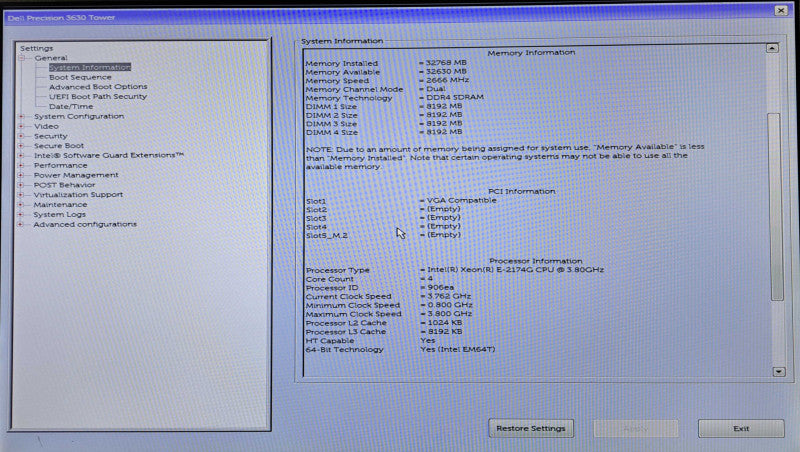Select the Maintenance category label

(60, 205)
